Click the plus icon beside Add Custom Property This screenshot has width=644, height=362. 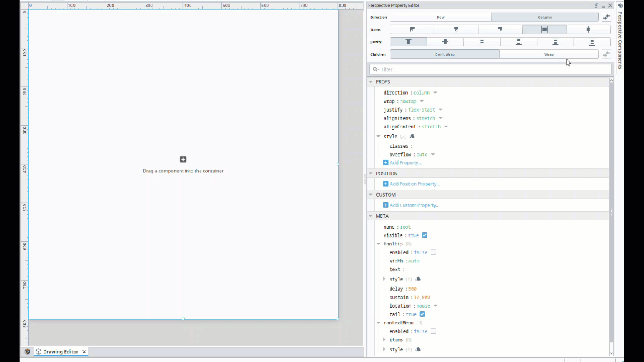[386, 205]
